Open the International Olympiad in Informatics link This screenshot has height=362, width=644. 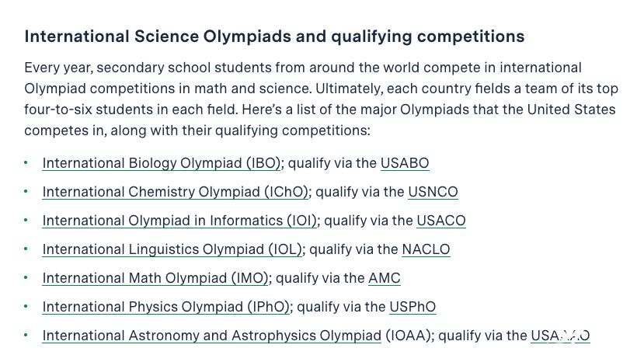(x=179, y=221)
